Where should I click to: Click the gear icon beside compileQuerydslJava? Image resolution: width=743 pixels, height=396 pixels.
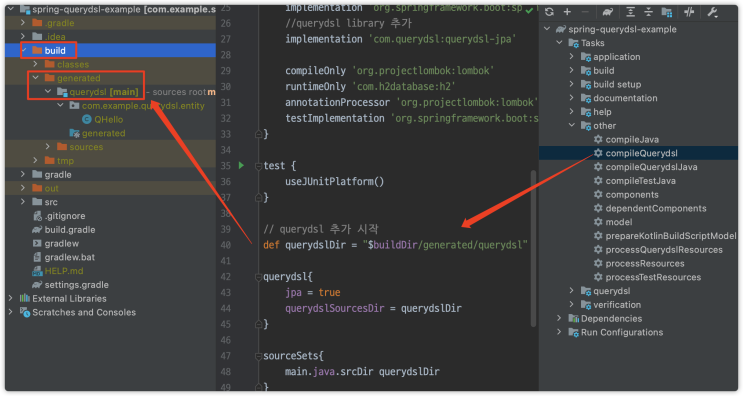pos(598,167)
